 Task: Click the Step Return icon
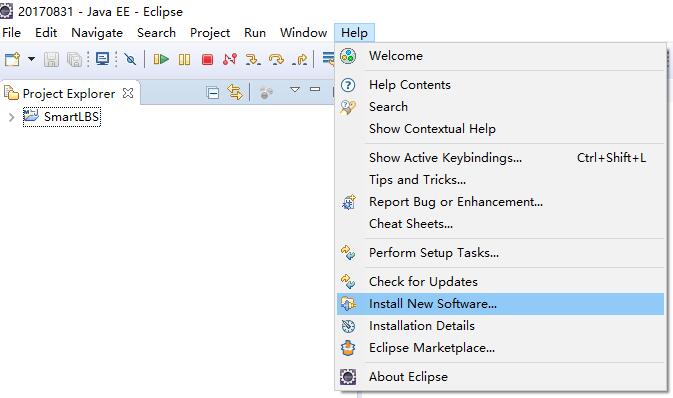pos(300,59)
